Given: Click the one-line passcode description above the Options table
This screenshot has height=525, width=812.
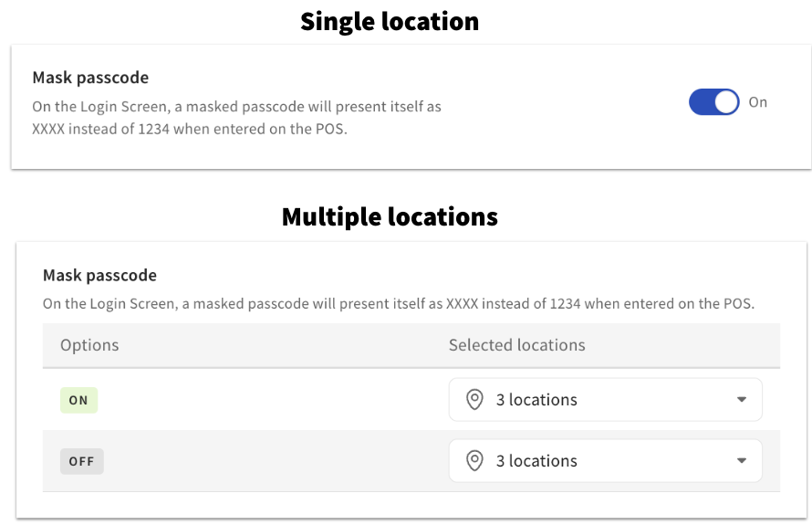Looking at the screenshot, I should click(x=399, y=303).
